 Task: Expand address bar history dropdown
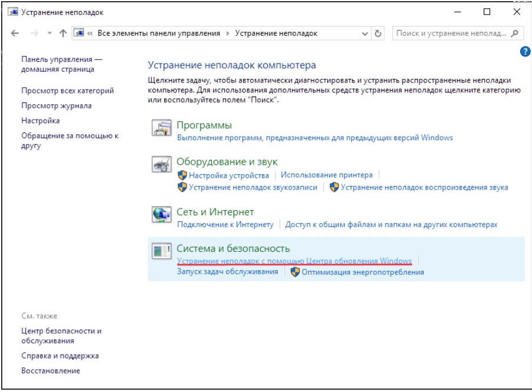[x=365, y=34]
